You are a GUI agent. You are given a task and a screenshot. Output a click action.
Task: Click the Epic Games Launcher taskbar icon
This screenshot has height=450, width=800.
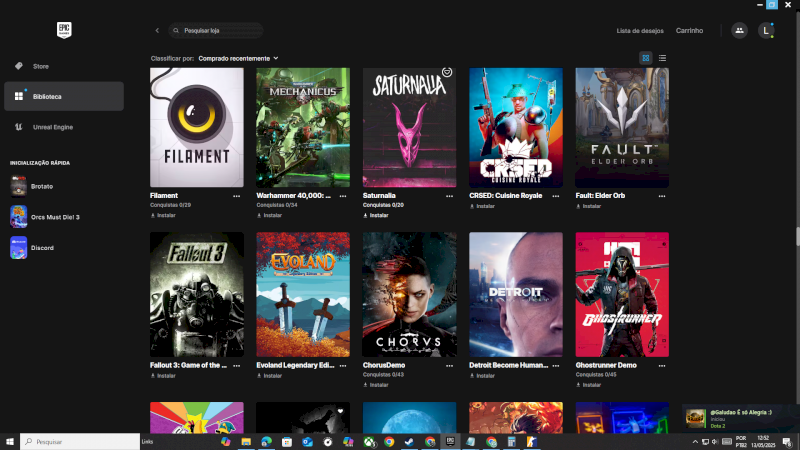pos(450,442)
